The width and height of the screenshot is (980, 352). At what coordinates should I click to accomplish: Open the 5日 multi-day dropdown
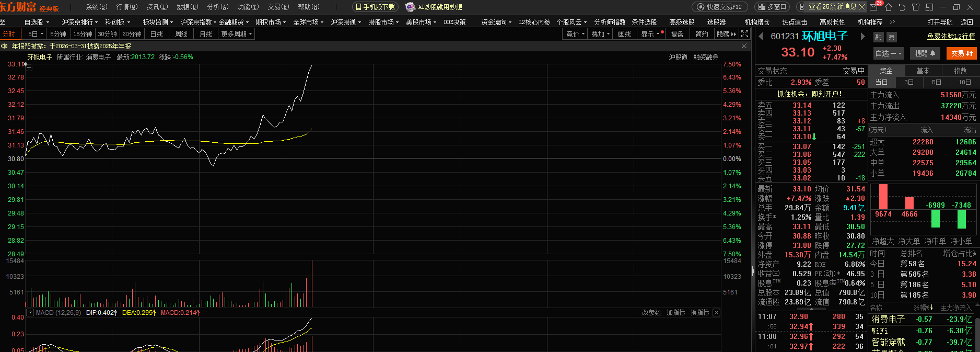pos(35,34)
